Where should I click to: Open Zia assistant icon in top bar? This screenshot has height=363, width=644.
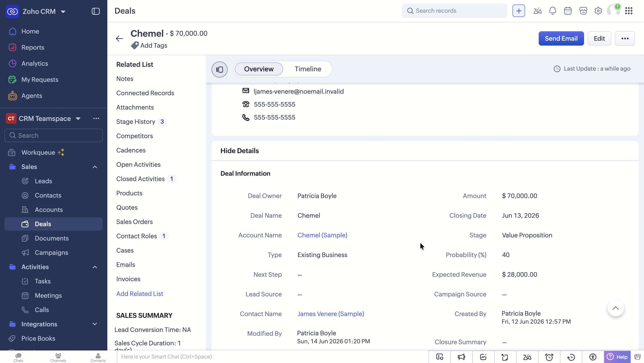[537, 11]
